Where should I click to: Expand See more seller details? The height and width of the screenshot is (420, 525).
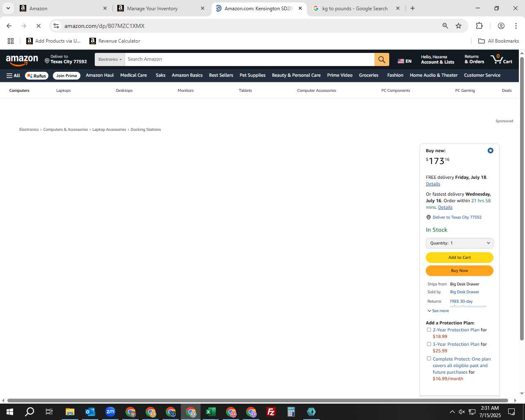click(438, 311)
